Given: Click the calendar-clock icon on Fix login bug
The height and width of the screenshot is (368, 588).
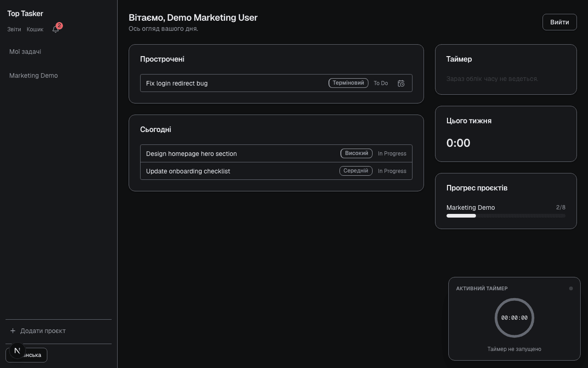Looking at the screenshot, I should pyautogui.click(x=401, y=83).
